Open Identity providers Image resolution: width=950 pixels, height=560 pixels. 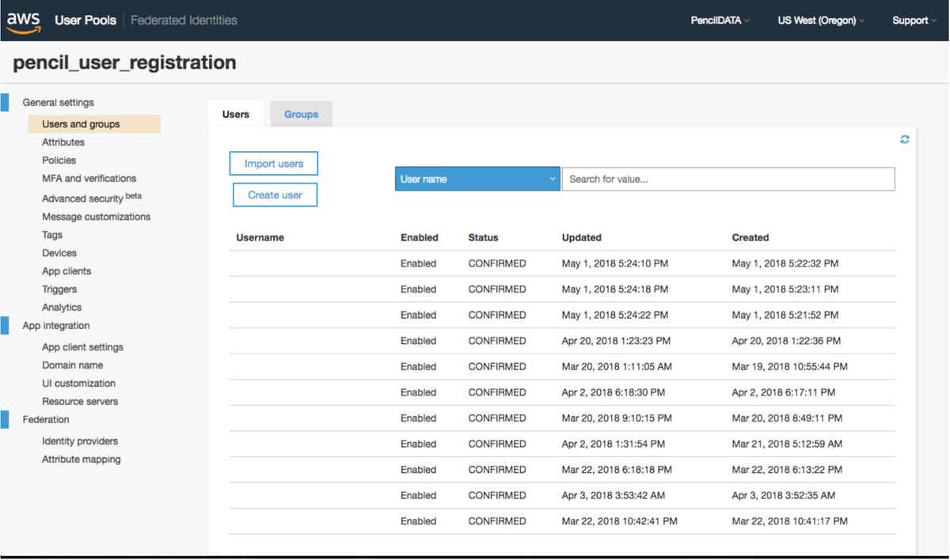[80, 441]
